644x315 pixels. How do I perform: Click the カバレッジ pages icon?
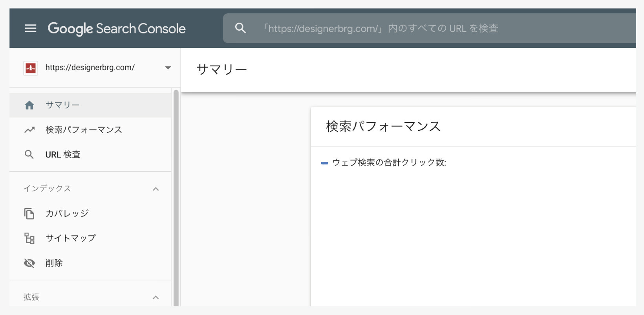pos(29,214)
